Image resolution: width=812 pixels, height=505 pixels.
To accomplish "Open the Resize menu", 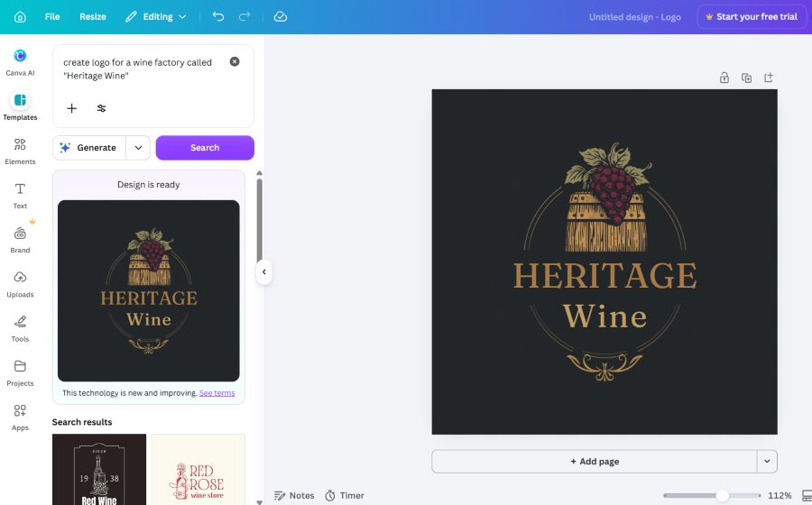I will [x=93, y=16].
